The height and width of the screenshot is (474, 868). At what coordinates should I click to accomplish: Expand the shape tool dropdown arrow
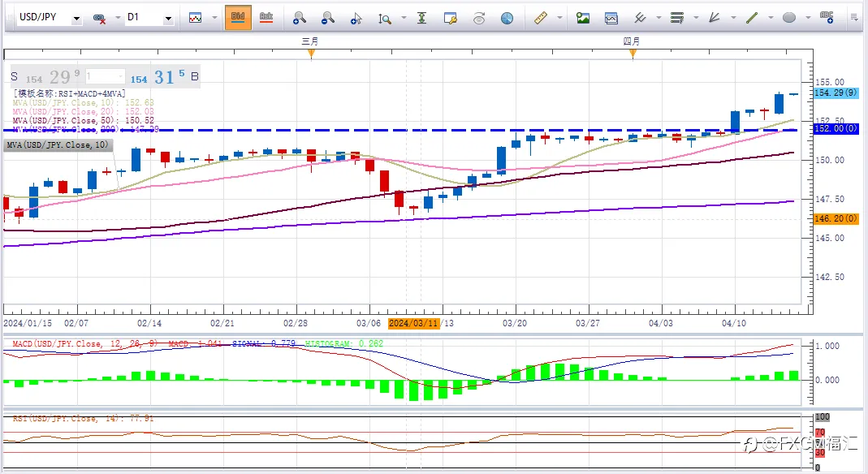[x=808, y=18]
